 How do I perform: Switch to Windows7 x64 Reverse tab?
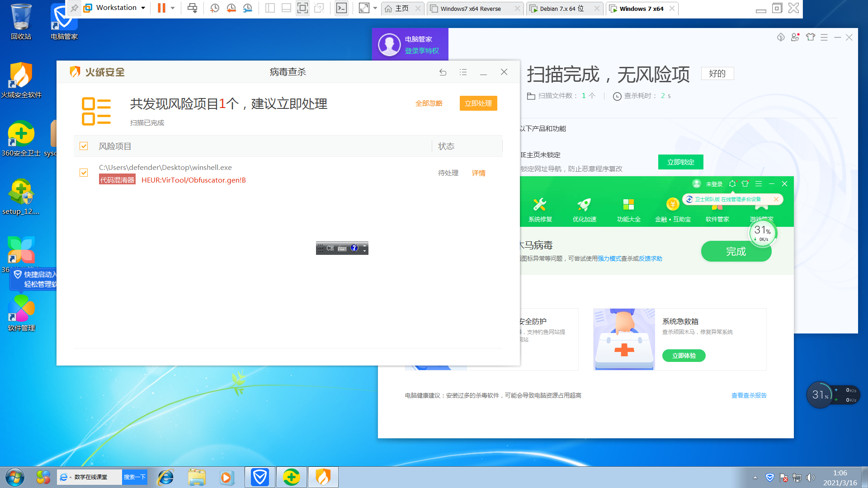[x=475, y=9]
